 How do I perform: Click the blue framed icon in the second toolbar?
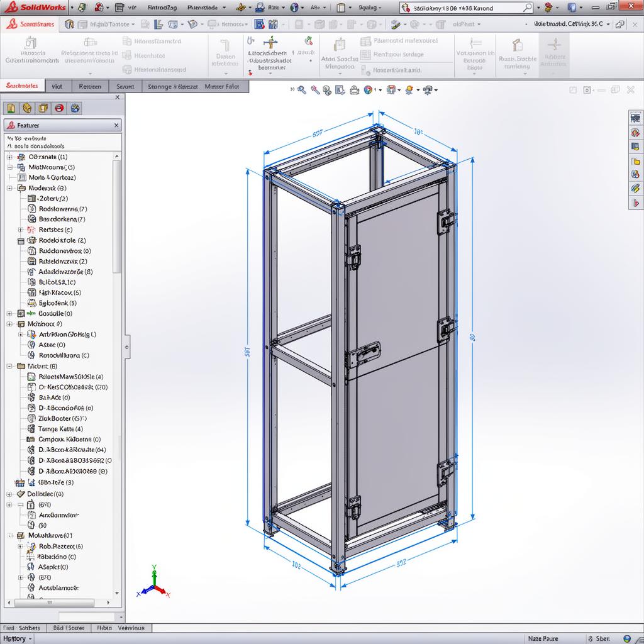tap(259, 25)
